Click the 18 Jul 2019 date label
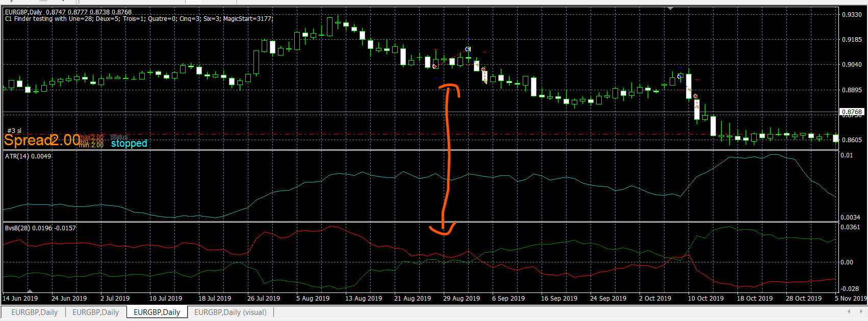 point(215,299)
